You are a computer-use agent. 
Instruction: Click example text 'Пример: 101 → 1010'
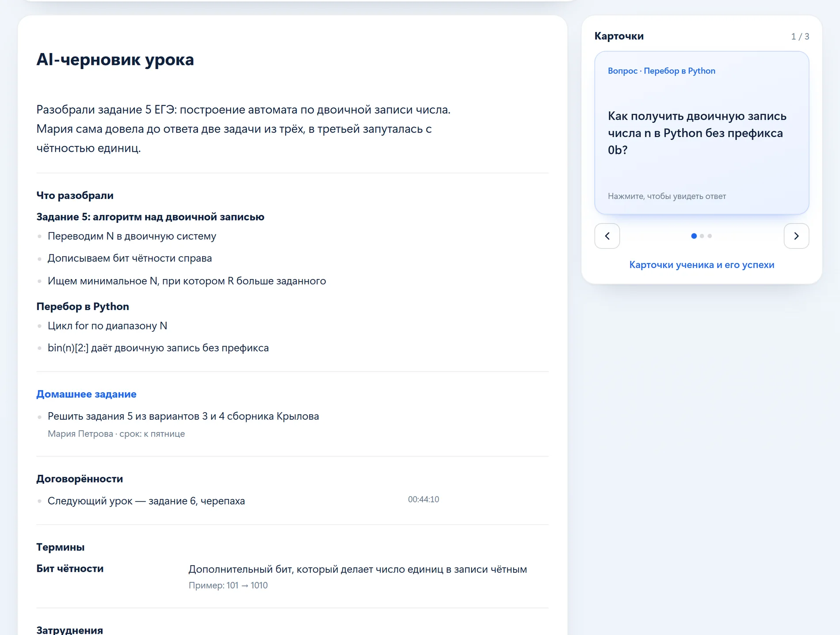[x=228, y=585]
